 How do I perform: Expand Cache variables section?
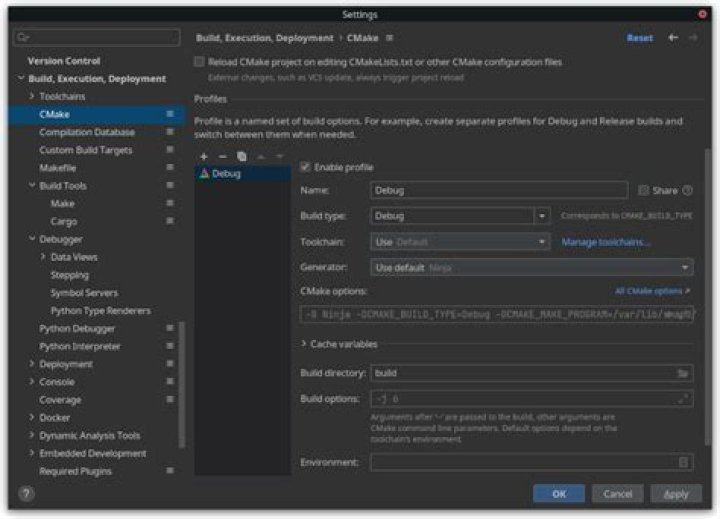(304, 344)
